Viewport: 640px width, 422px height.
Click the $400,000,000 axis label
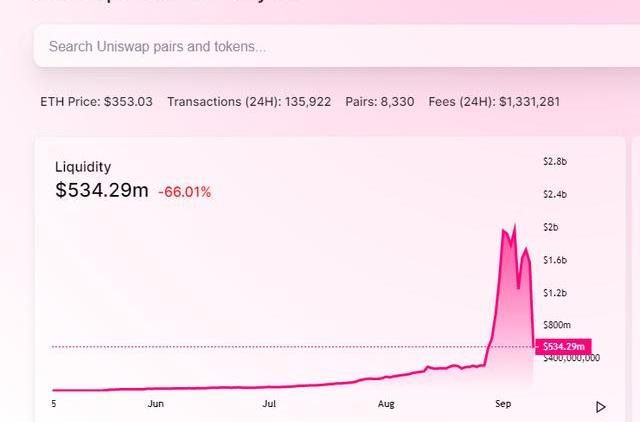(572, 358)
